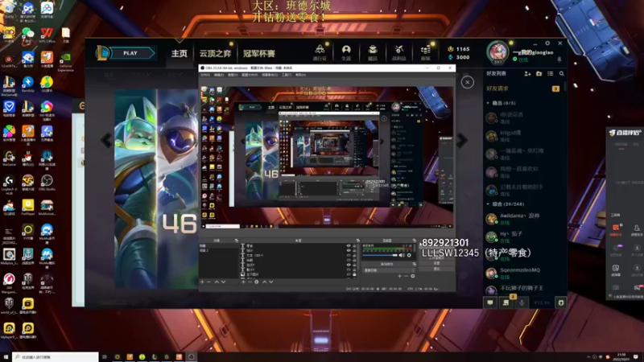This screenshot has height=362, width=644.
Task: Show previous carousel slide with left arrow
Action: click(106, 140)
